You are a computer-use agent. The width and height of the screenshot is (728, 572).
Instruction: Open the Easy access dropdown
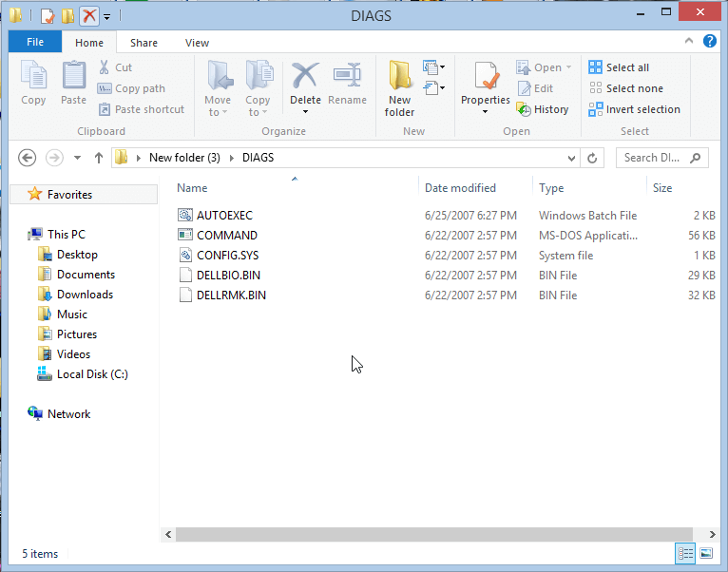[433, 87]
